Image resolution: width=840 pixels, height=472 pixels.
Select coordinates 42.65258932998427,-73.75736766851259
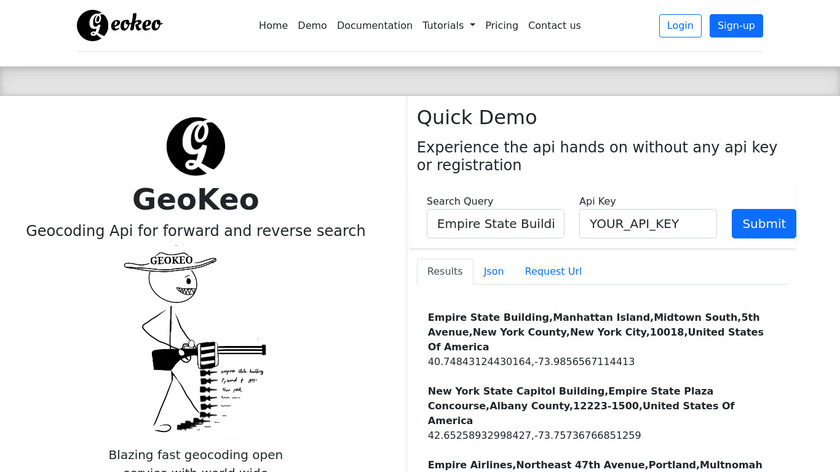(x=534, y=435)
